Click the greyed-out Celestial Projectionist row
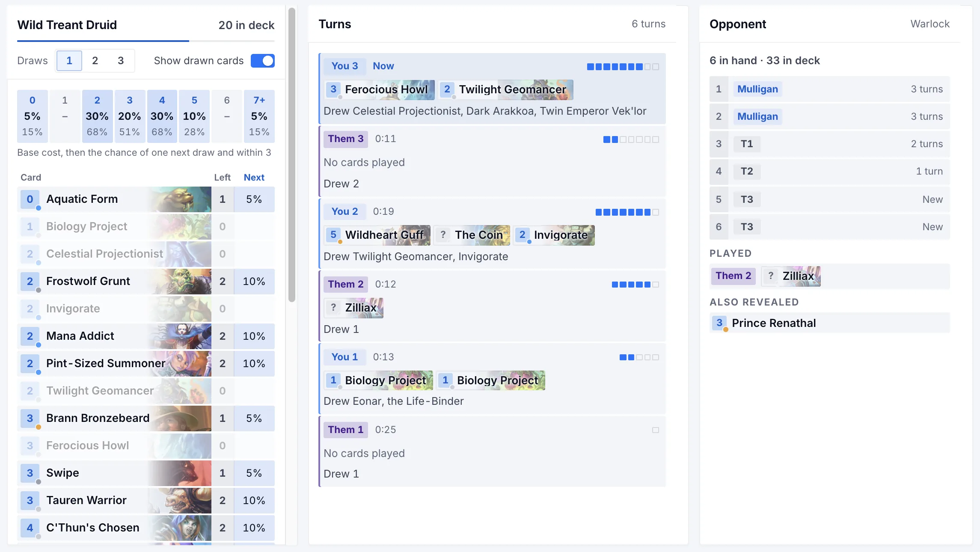980x552 pixels. click(146, 254)
